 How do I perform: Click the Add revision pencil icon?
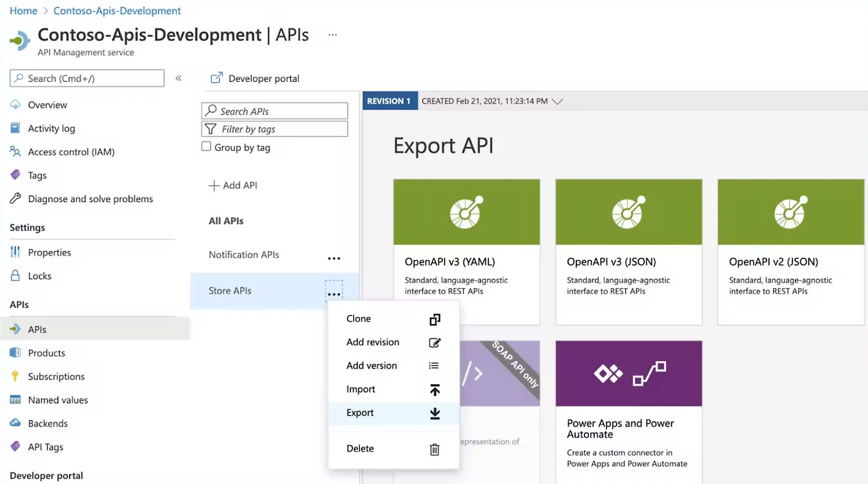coord(434,343)
